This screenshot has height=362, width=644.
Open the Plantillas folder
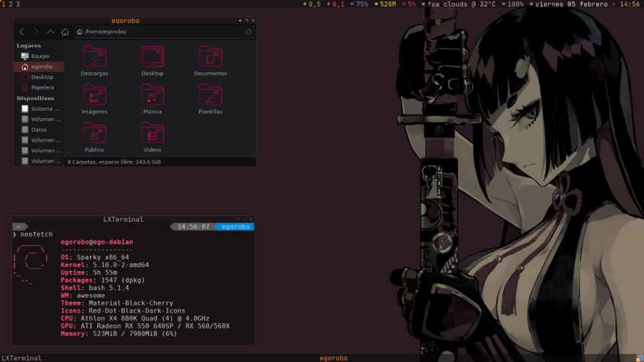pyautogui.click(x=210, y=96)
